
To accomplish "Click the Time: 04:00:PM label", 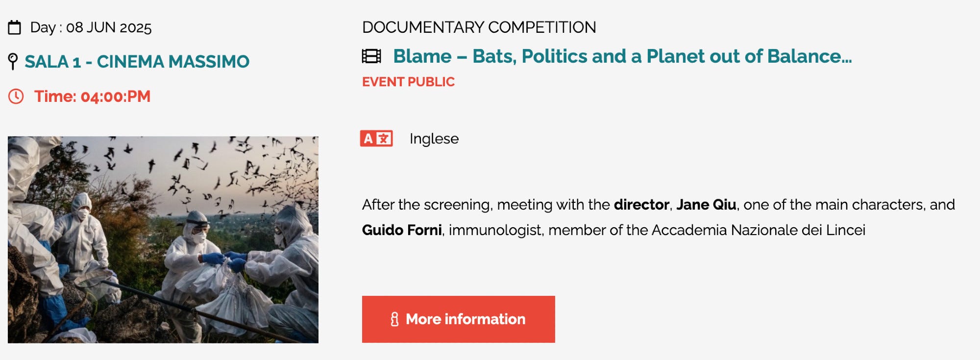I will point(92,96).
